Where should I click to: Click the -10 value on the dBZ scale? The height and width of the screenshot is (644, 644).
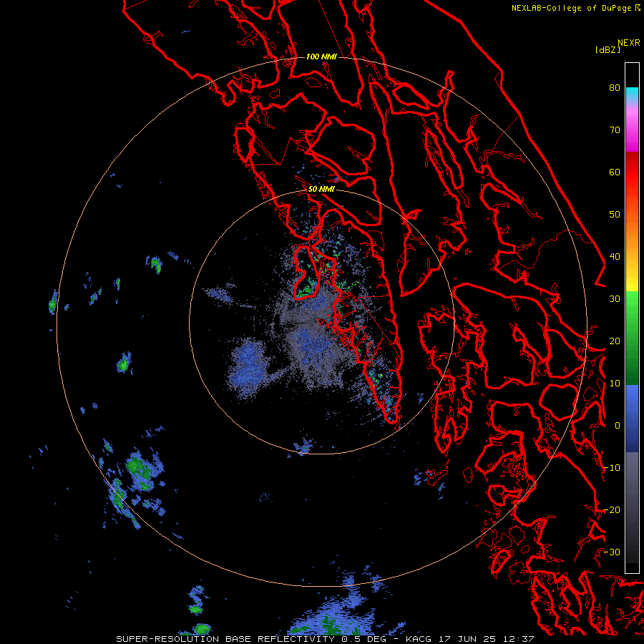pos(612,468)
